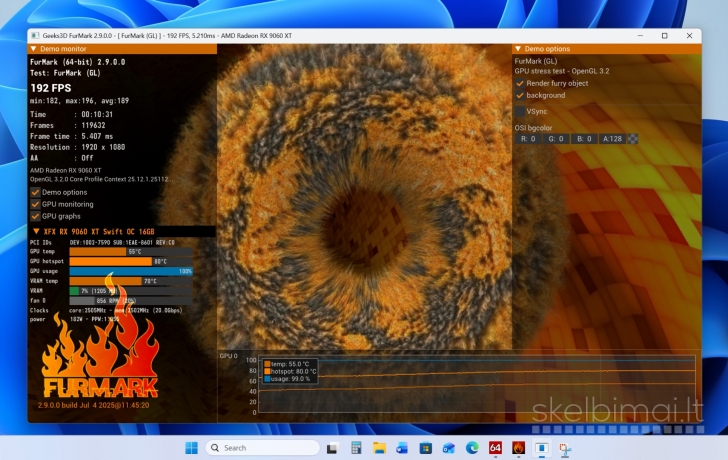Open File Explorer from the taskbar
728x460 pixels.
pos(379,448)
